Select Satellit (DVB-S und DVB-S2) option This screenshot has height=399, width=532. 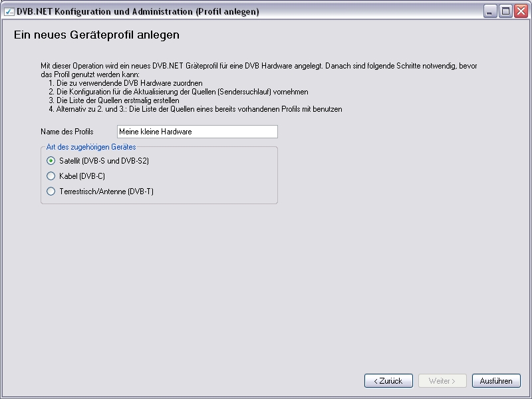click(51, 161)
